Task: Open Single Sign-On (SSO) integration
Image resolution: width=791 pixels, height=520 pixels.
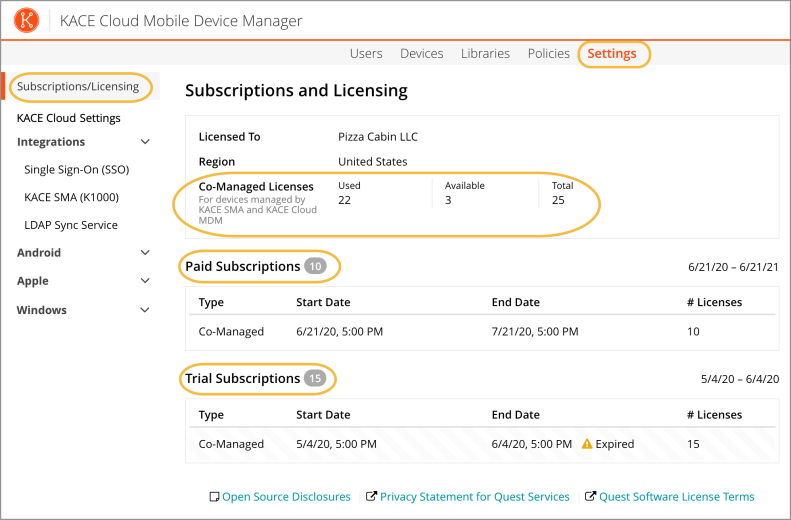Action: (77, 169)
